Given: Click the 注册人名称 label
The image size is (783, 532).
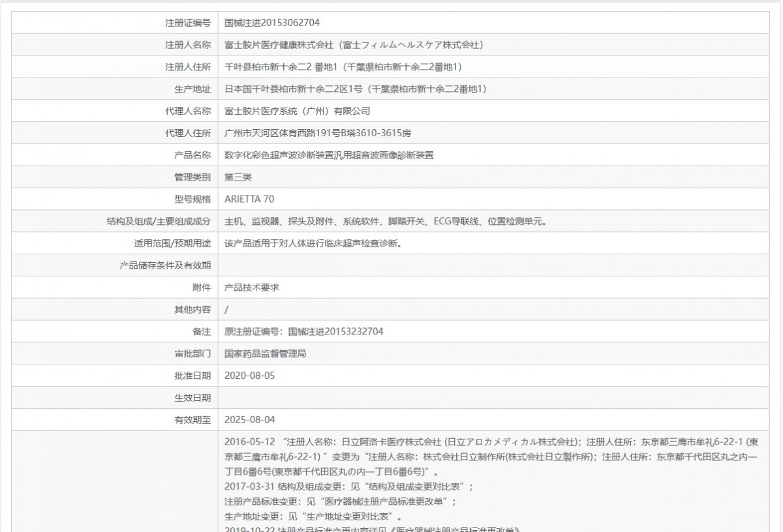Looking at the screenshot, I should click(x=188, y=45).
